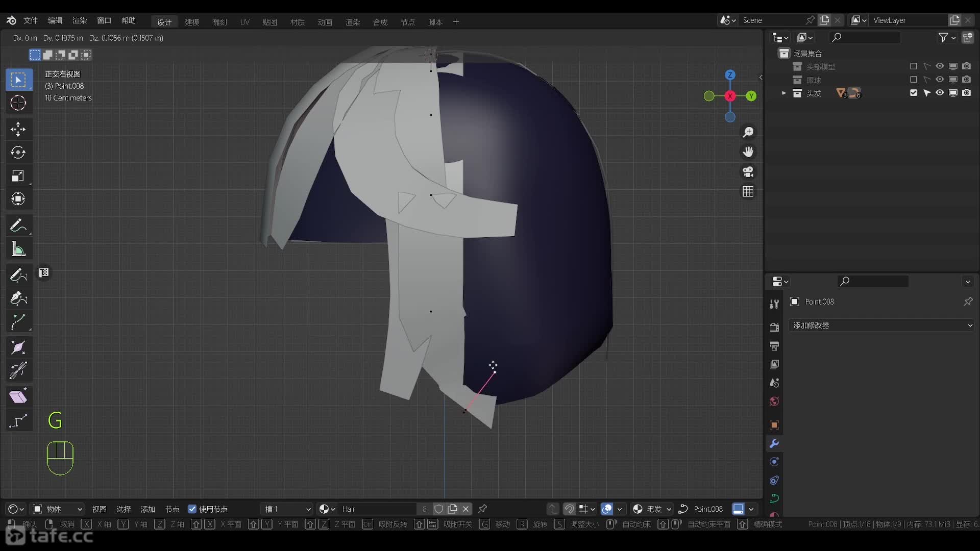
Task: Toggle 头发 collection selectability arrow
Action: (x=927, y=93)
